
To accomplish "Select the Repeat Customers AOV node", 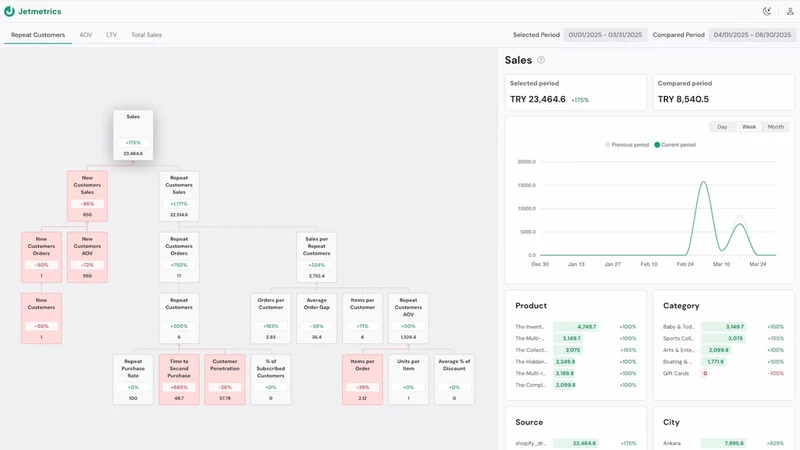I will pyautogui.click(x=409, y=318).
